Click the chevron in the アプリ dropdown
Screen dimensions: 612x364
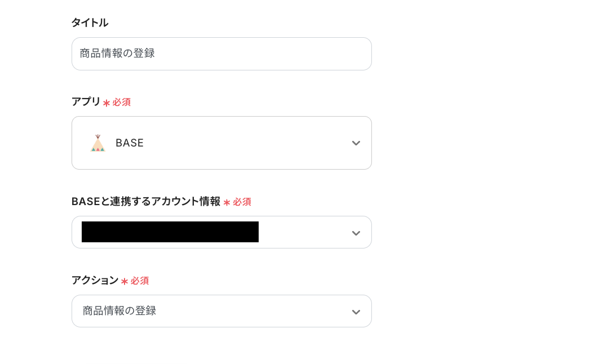(x=356, y=143)
